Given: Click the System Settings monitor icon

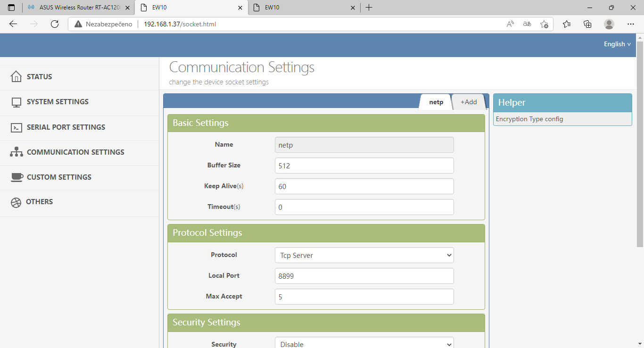Looking at the screenshot, I should tap(16, 102).
